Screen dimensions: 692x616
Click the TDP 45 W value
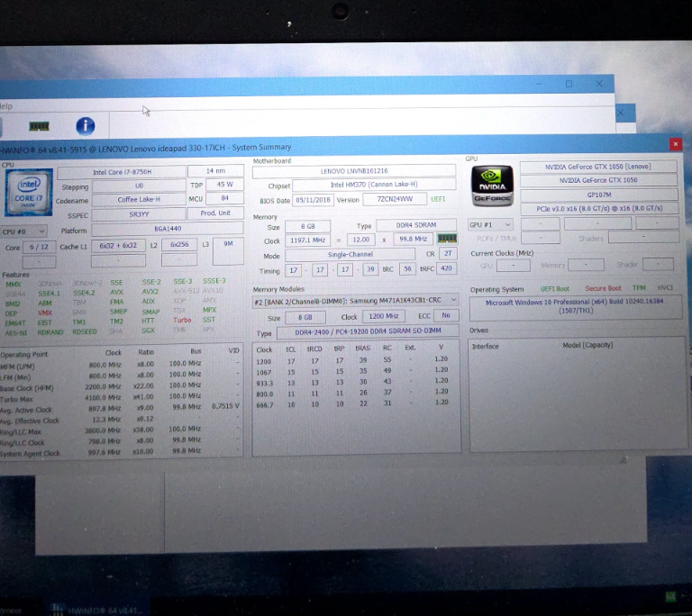(x=224, y=185)
